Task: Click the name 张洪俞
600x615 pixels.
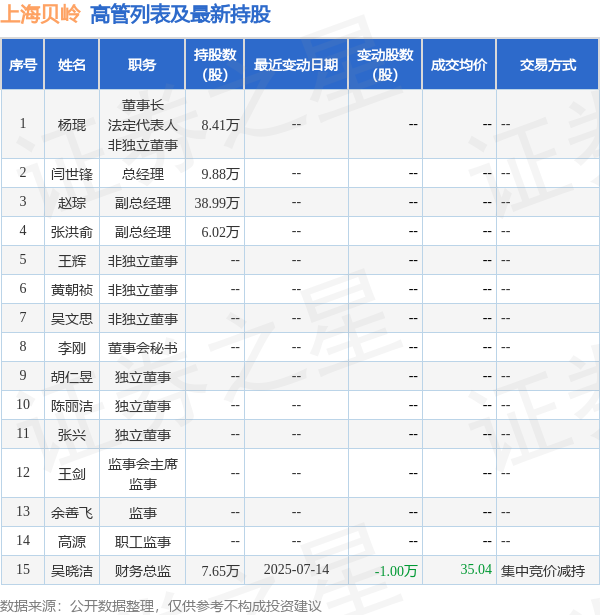Action: tap(72, 232)
